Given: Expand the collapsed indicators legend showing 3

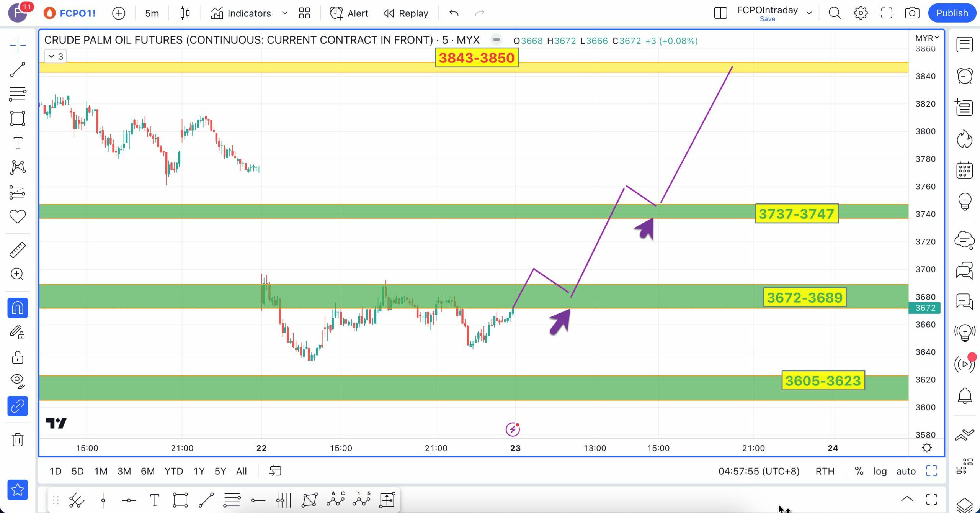Looking at the screenshot, I should pos(56,57).
